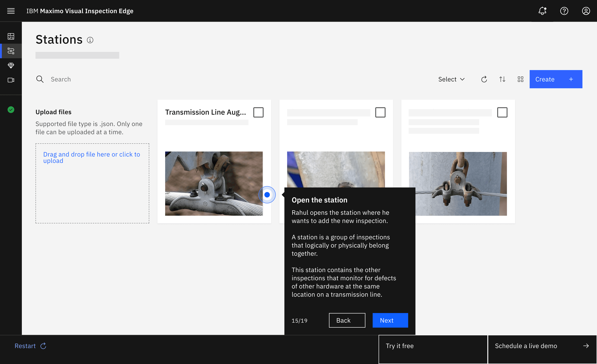Open the dashboard icon in sidebar
This screenshot has height=364, width=597.
click(x=11, y=36)
